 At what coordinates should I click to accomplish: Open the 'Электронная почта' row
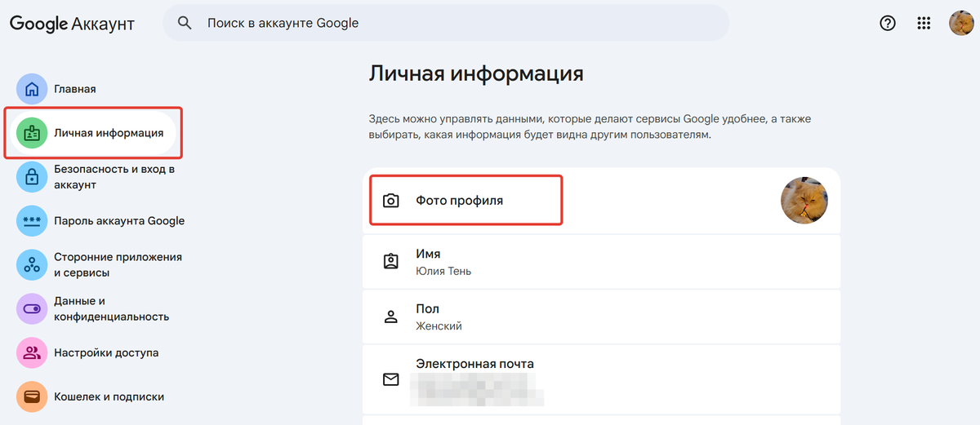601,379
